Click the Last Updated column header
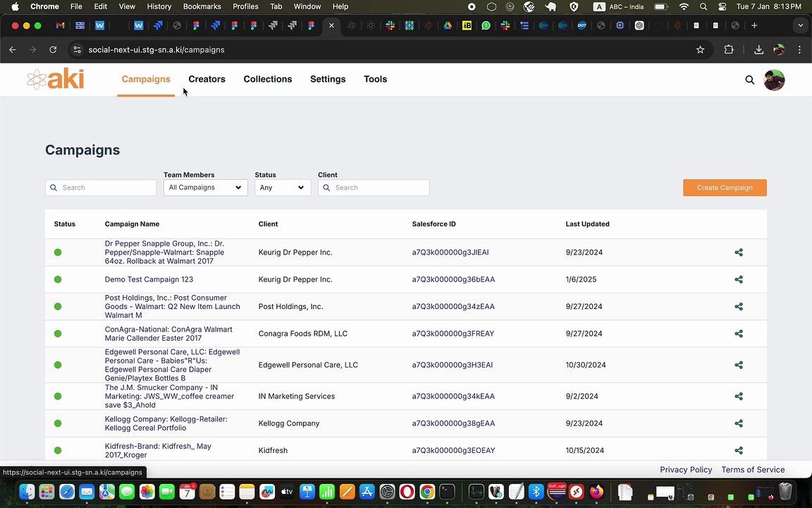This screenshot has height=508, width=812. coord(587,224)
